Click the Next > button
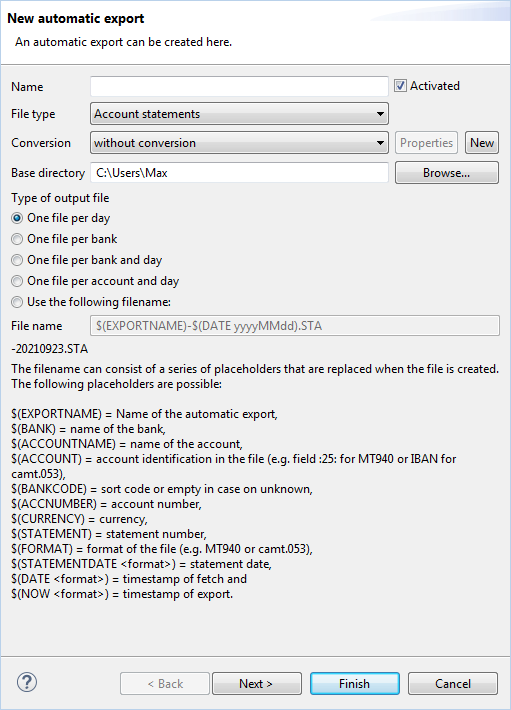The image size is (511, 710). point(257,683)
